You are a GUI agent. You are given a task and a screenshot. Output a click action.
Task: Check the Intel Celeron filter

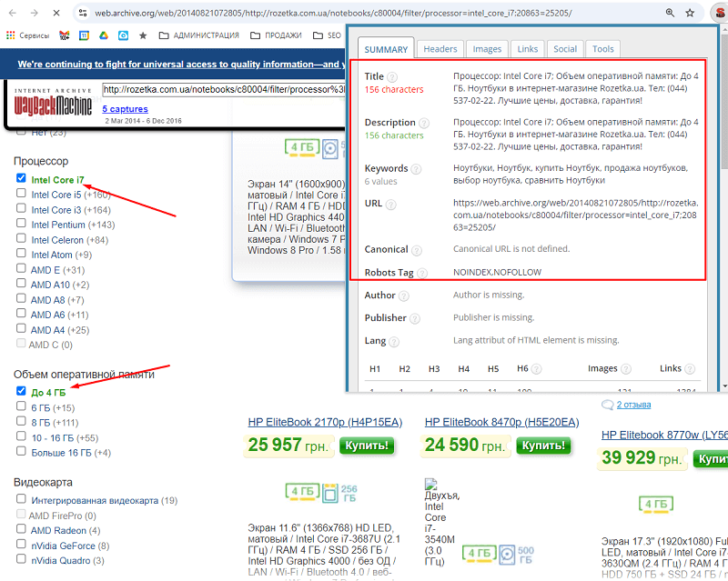[21, 238]
